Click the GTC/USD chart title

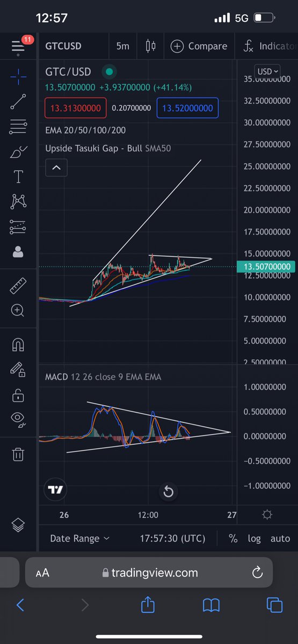(68, 71)
